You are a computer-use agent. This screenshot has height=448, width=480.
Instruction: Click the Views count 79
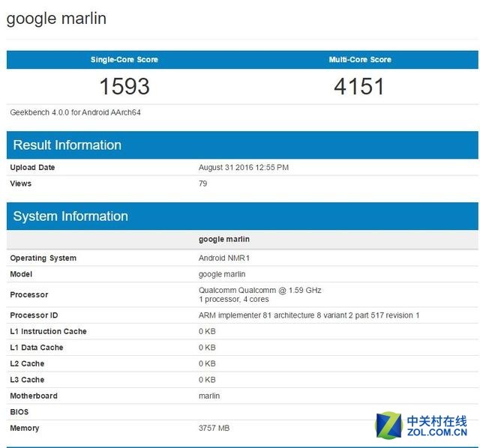coord(202,184)
